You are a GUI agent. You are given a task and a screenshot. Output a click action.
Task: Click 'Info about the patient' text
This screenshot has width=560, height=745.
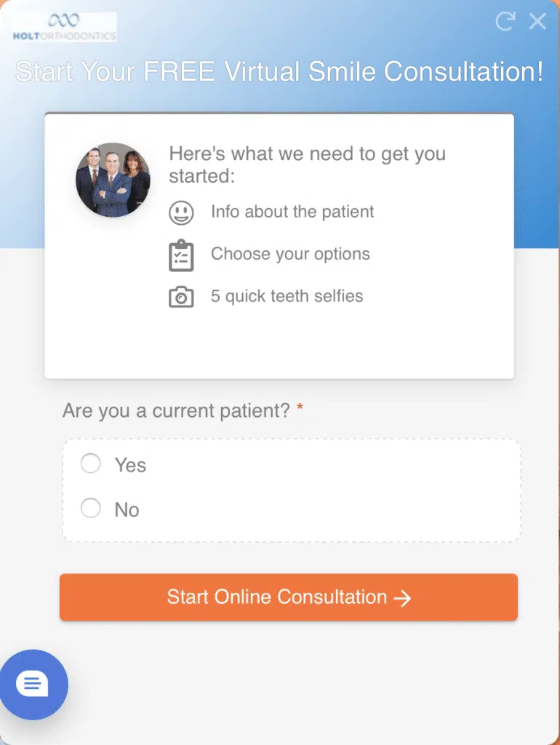click(292, 212)
